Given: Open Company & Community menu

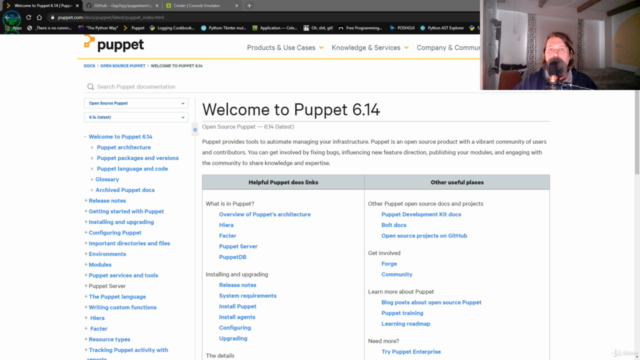Looking at the screenshot, I should 448,48.
